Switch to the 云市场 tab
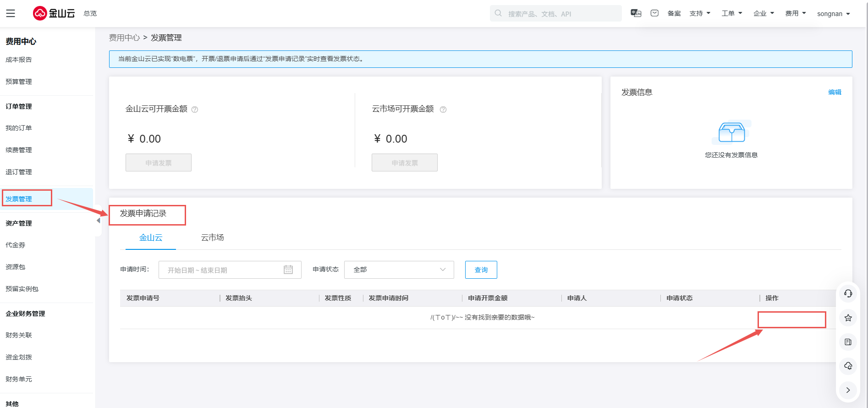Image resolution: width=868 pixels, height=408 pixels. click(x=212, y=237)
